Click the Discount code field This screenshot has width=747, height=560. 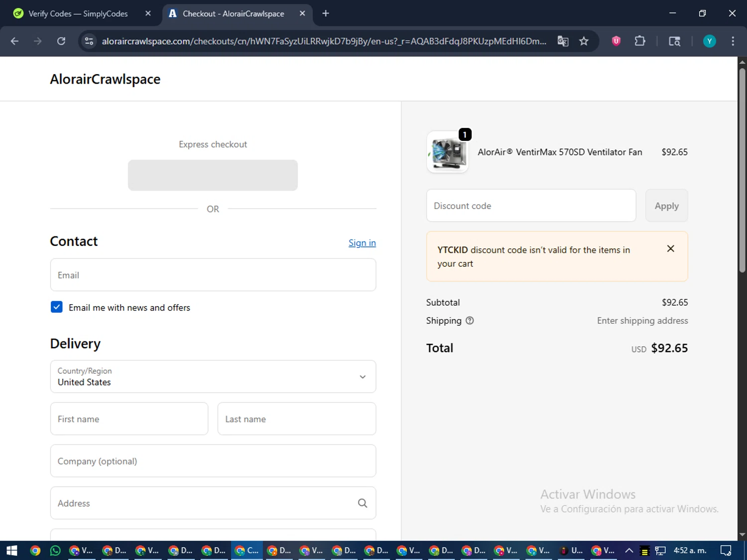pyautogui.click(x=531, y=206)
